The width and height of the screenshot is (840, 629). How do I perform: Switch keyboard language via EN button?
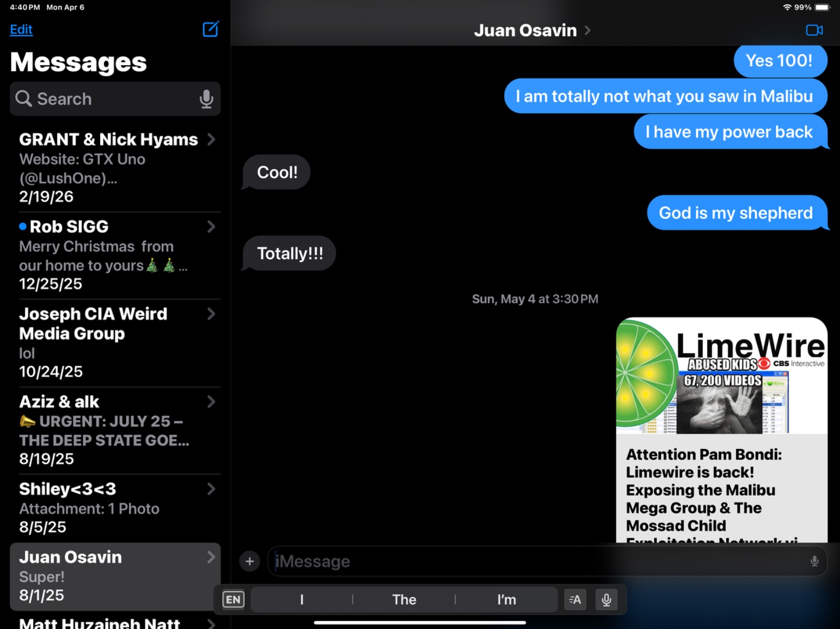click(233, 600)
